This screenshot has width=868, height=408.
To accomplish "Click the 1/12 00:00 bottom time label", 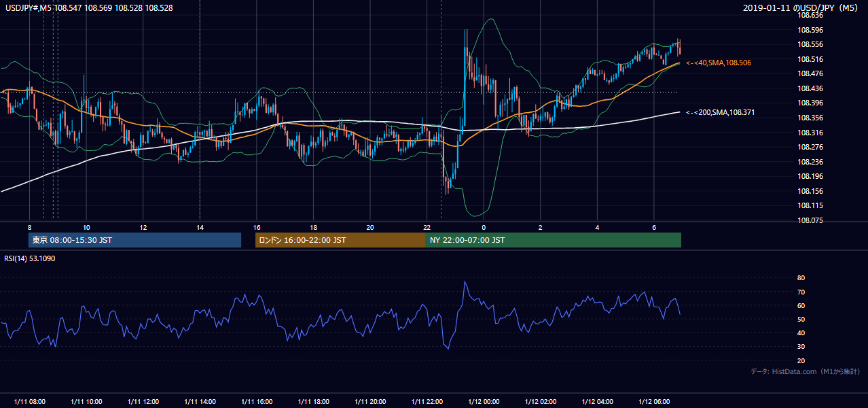I will tap(484, 402).
